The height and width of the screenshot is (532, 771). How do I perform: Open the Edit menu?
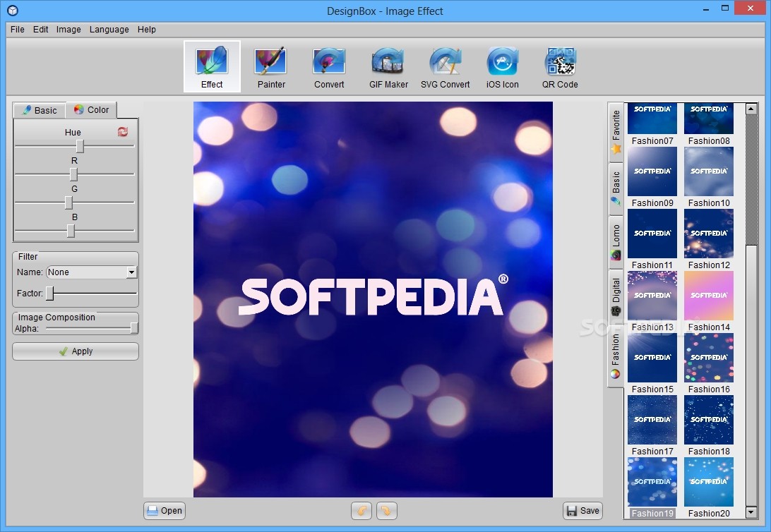point(40,30)
